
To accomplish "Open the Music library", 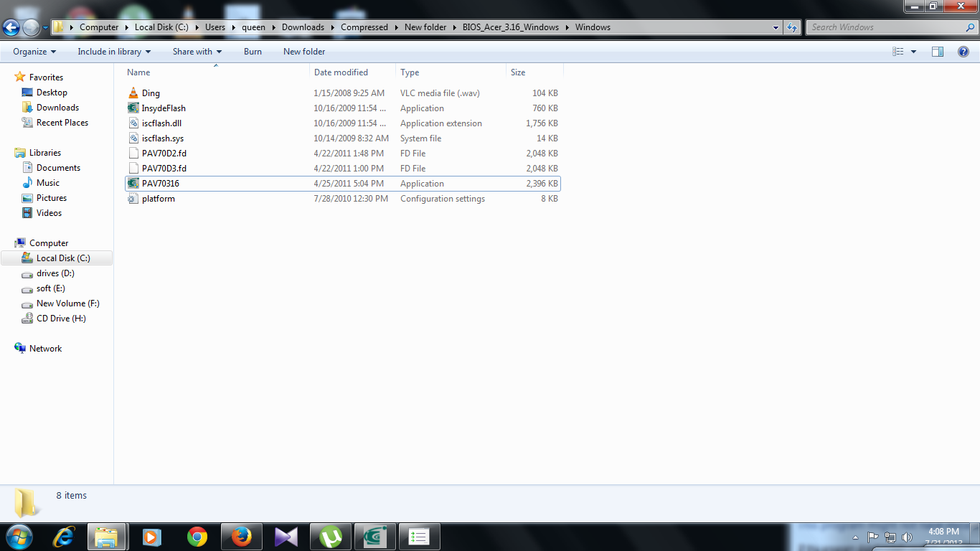I will 48,183.
